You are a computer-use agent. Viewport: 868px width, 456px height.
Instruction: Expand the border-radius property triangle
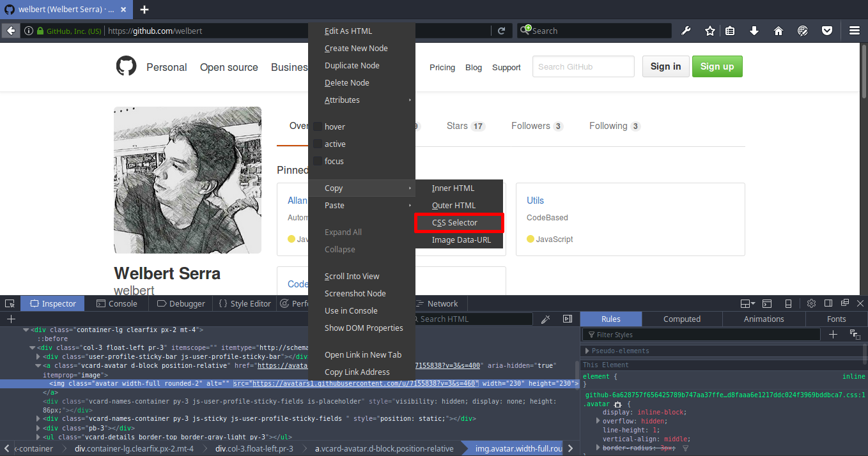(598, 448)
